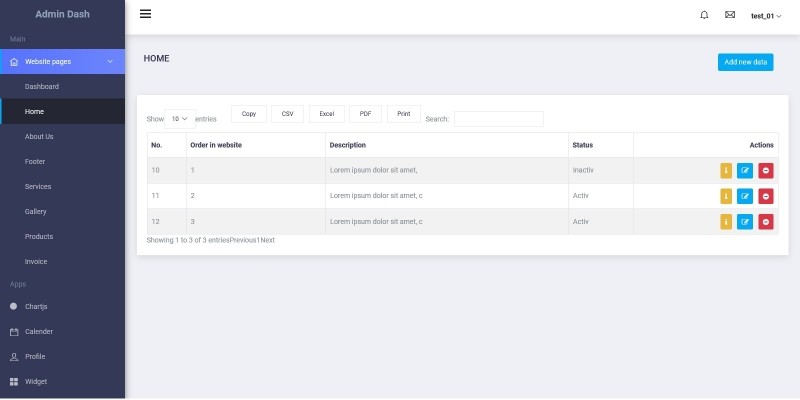Open About Us in the sidebar

[39, 137]
